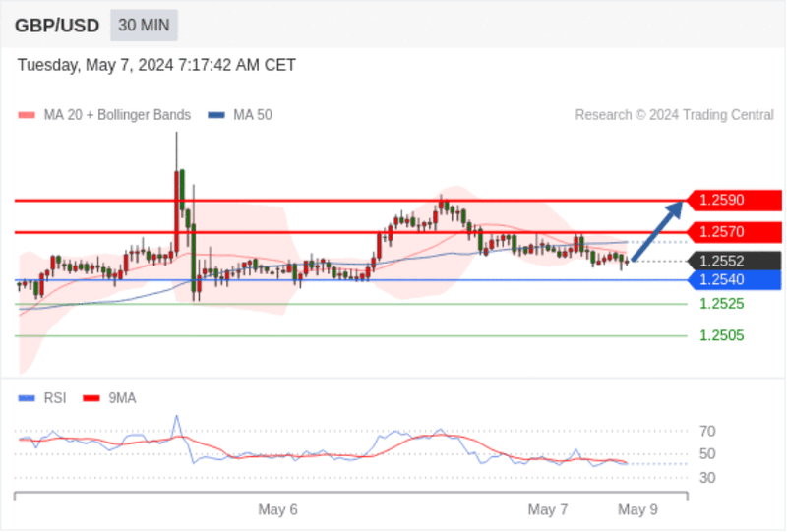Click the 30 MIN timeframe button
The height and width of the screenshot is (532, 787).
click(x=144, y=26)
